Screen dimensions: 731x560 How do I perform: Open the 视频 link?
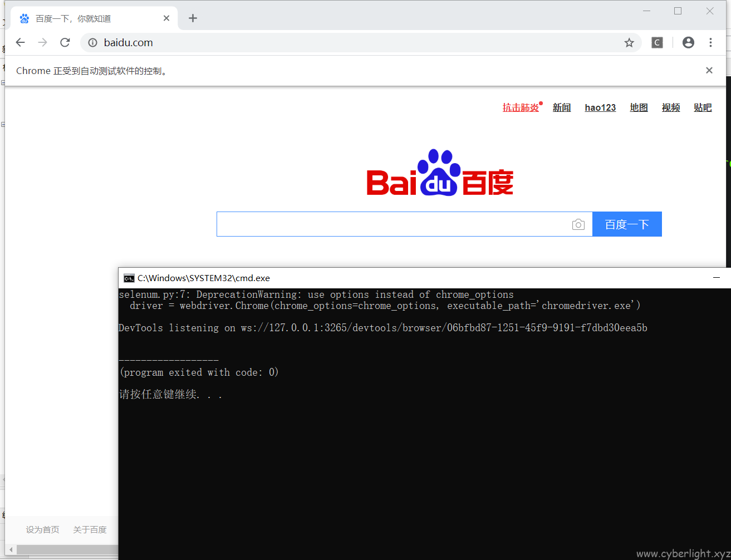point(671,107)
